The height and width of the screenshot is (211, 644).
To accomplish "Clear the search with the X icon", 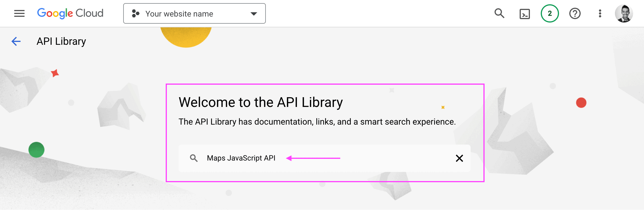I will coord(459,158).
